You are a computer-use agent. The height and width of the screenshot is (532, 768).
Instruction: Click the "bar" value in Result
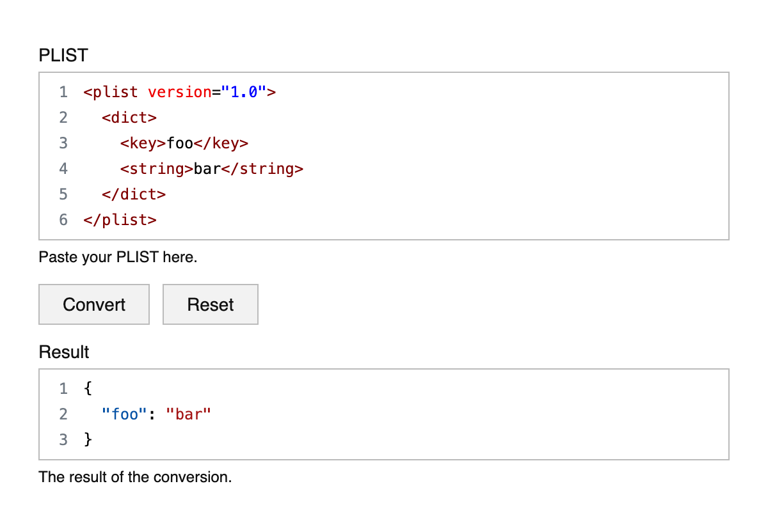pos(188,414)
